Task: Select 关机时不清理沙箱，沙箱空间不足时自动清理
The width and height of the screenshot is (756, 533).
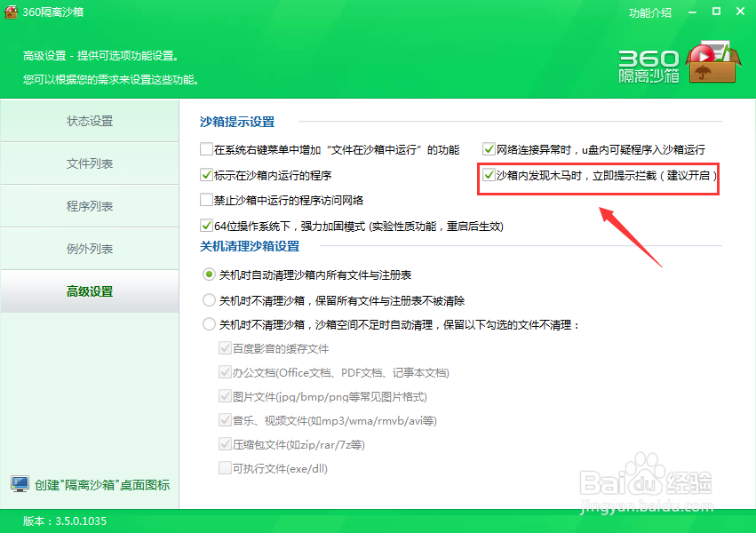Action: [209, 324]
